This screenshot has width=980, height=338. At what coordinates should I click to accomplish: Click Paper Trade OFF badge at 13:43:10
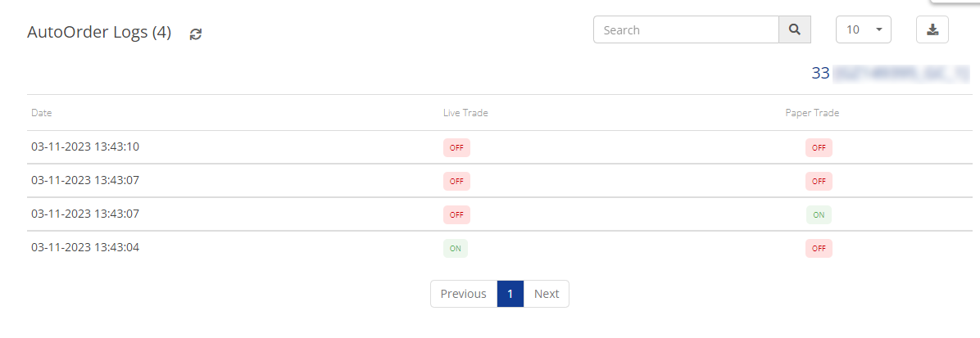[x=818, y=148]
